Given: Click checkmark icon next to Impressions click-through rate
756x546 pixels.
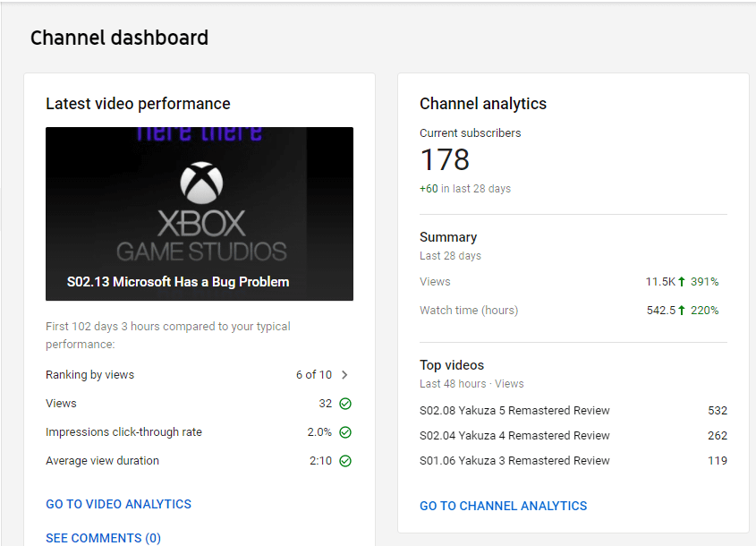Looking at the screenshot, I should (345, 432).
